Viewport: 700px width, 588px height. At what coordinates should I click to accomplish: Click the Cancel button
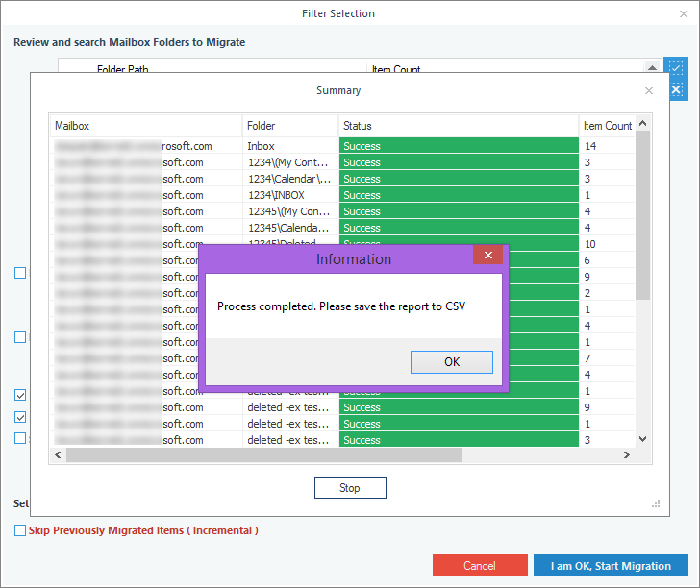click(x=480, y=566)
